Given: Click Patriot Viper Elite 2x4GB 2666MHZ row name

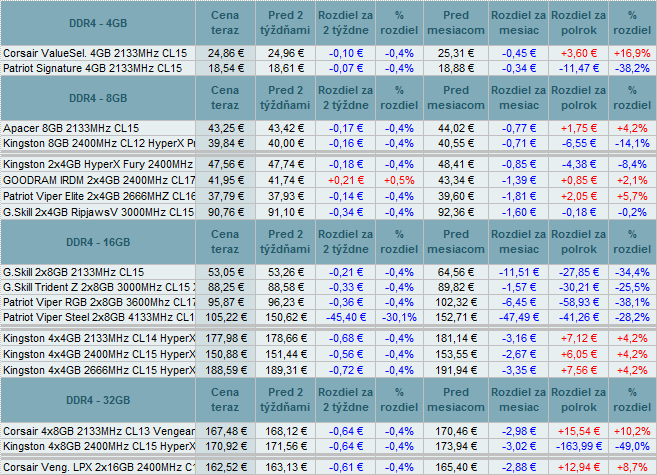Looking at the screenshot, I should tap(98, 196).
